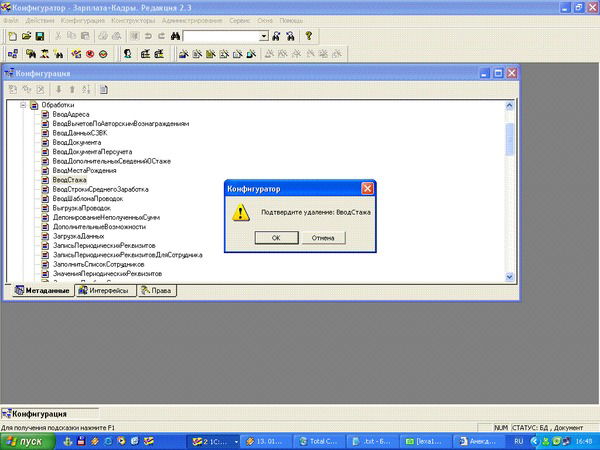This screenshot has height=450, width=600.
Task: Click the binoculars Find icon
Action: click(172, 35)
